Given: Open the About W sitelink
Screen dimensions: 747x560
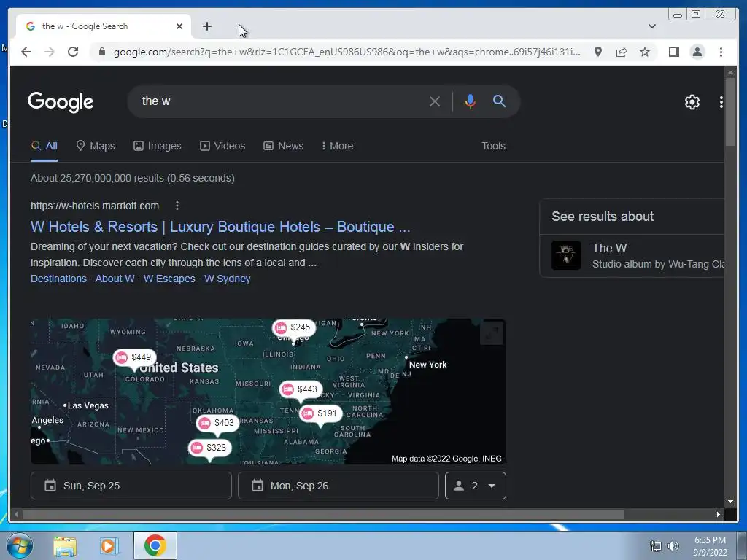Looking at the screenshot, I should (x=115, y=279).
